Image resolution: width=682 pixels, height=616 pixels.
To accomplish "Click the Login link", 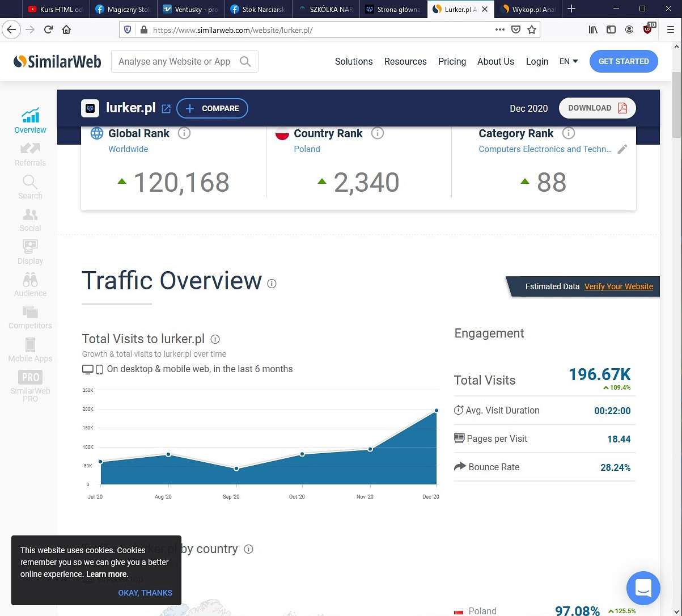I will pos(537,61).
